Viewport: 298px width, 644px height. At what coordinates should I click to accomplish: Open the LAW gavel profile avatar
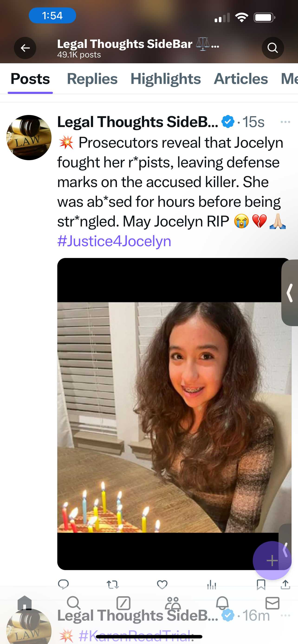pos(29,137)
